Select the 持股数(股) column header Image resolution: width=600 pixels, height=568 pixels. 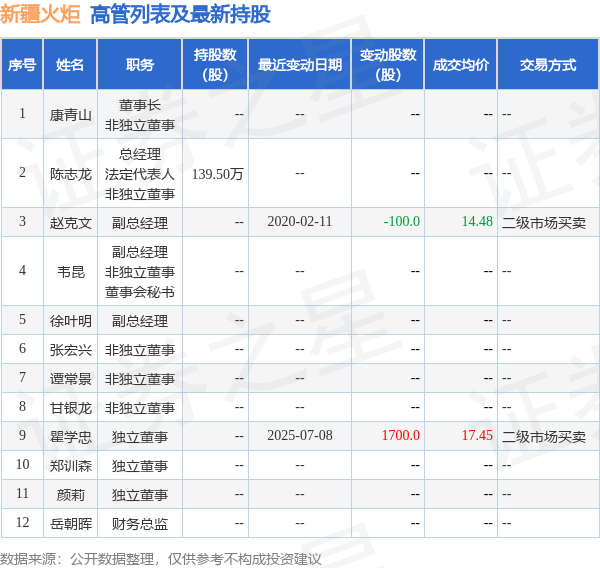click(x=215, y=65)
